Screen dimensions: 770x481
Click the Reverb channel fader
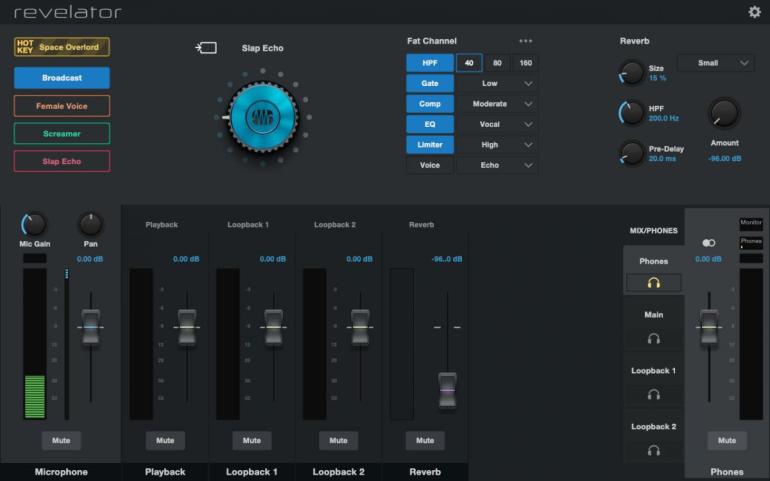click(447, 390)
